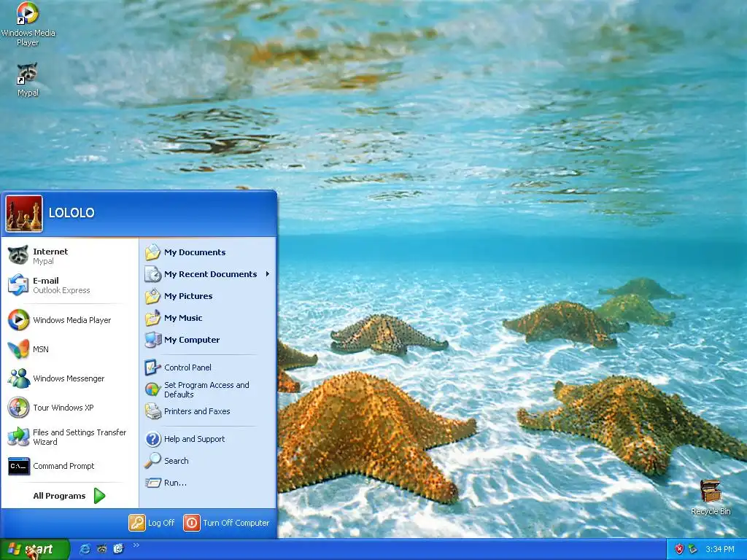Open My Documents folder

pyautogui.click(x=208, y=252)
